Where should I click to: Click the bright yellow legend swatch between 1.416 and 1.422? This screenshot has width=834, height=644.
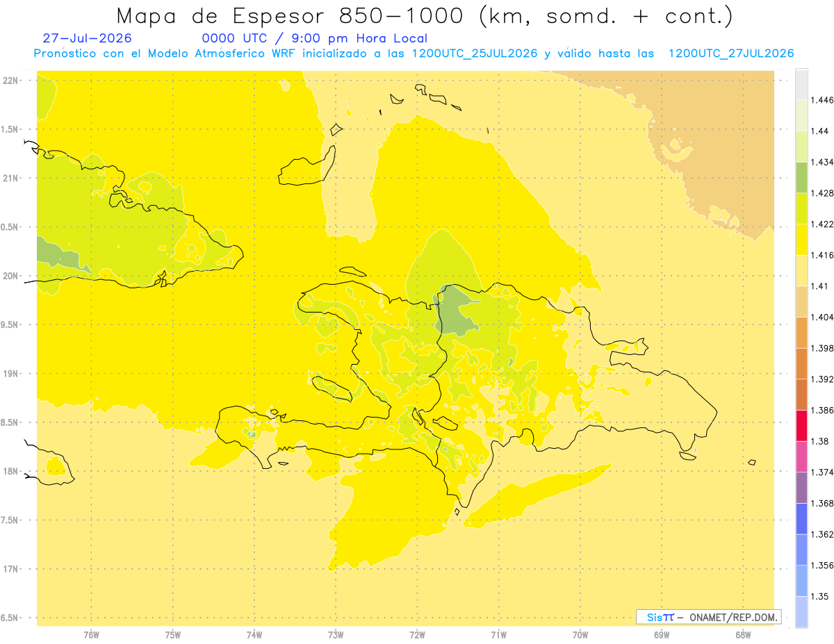click(x=801, y=240)
